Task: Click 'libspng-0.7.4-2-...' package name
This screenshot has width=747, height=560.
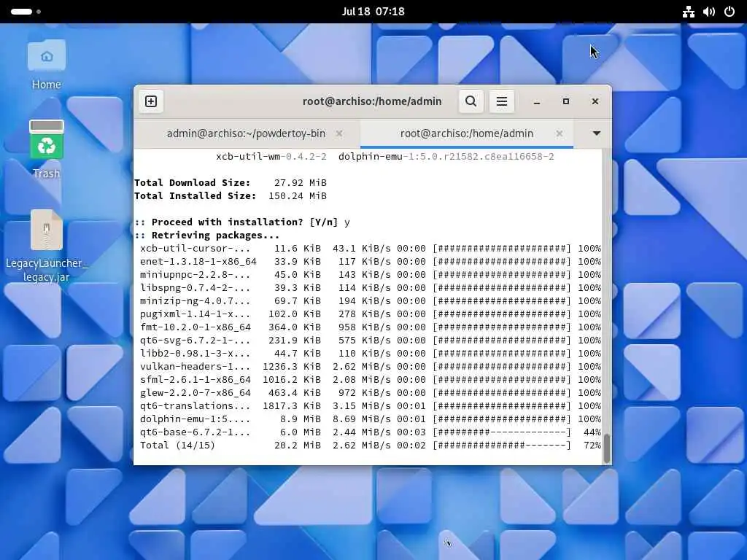Action: 196,287
